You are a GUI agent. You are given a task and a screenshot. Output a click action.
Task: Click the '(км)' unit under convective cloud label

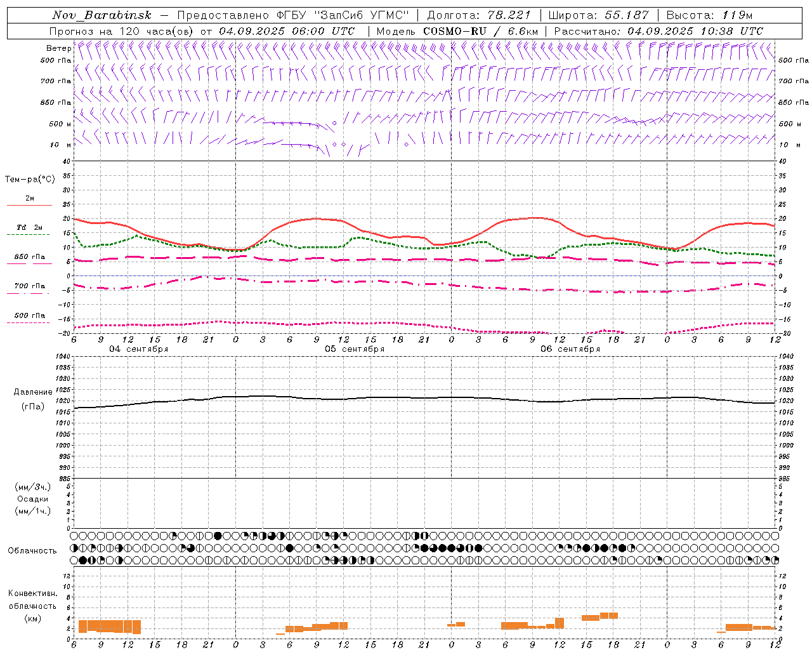[x=33, y=618]
